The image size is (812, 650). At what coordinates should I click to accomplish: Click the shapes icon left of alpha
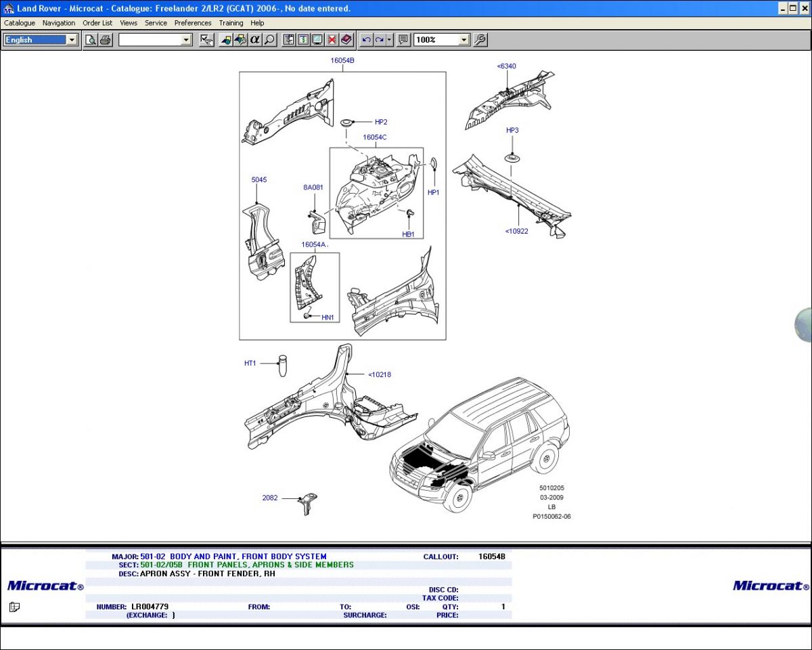(226, 40)
